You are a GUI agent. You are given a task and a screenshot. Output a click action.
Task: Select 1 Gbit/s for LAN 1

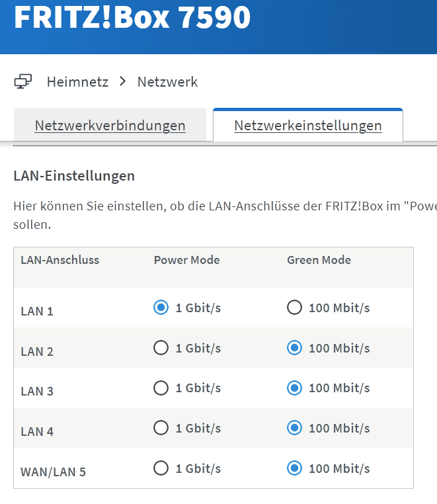coord(161,308)
